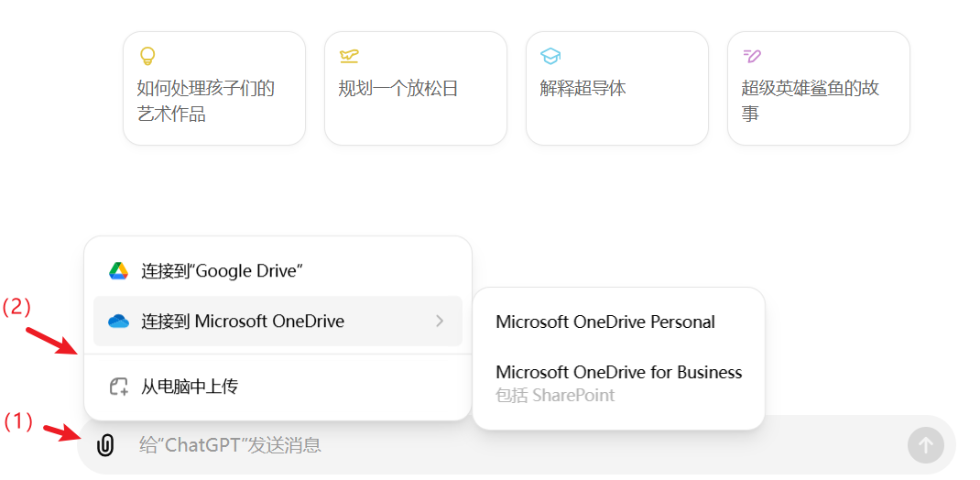980x480 pixels.
Task: Focus the 给"ChatGPT"发送消息 input field
Action: (x=504, y=446)
